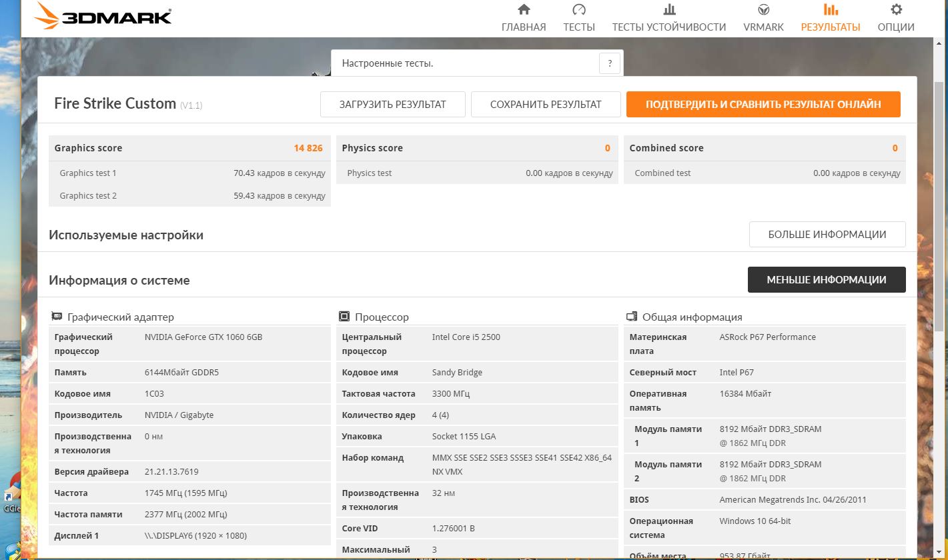Go to the VRMark tab

point(763,18)
